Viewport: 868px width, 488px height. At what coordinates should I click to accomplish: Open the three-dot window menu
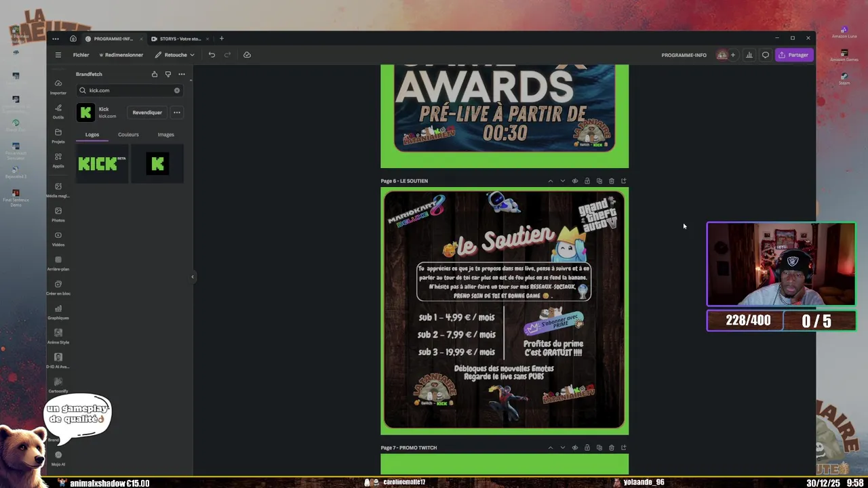[x=56, y=39]
